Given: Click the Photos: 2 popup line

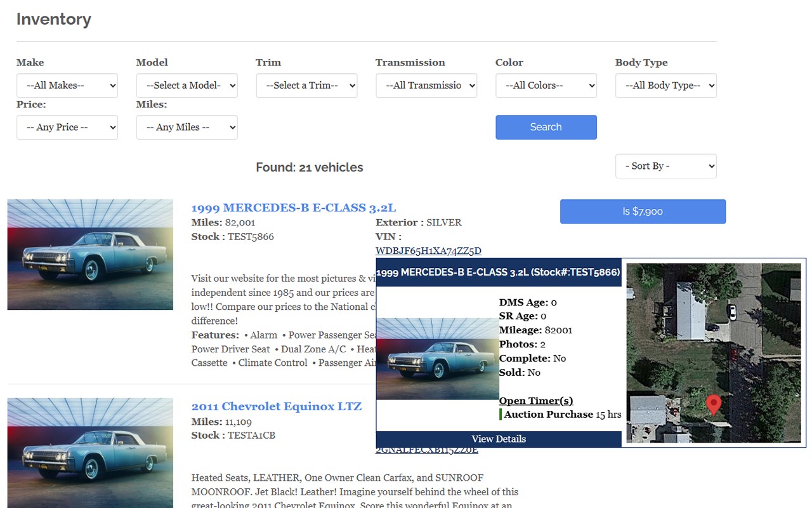Looking at the screenshot, I should tap(523, 344).
